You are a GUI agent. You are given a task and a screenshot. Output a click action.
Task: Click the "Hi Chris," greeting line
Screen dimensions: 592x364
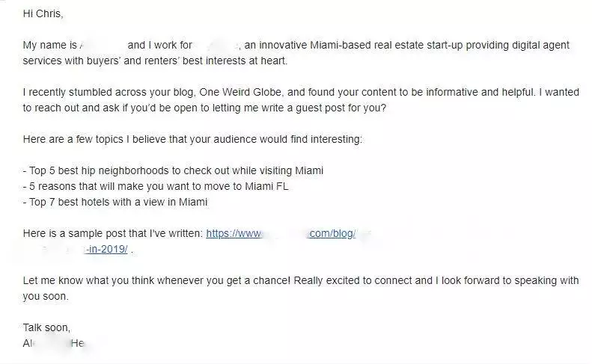(x=43, y=14)
